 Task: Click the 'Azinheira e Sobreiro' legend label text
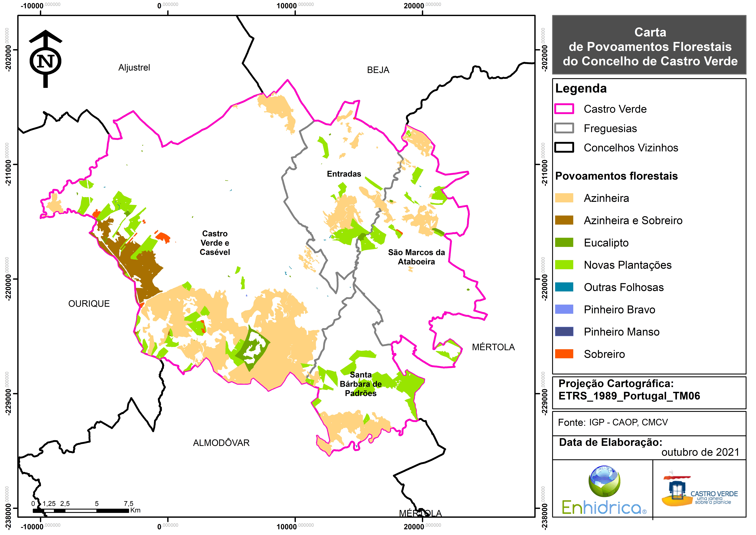pos(633,220)
